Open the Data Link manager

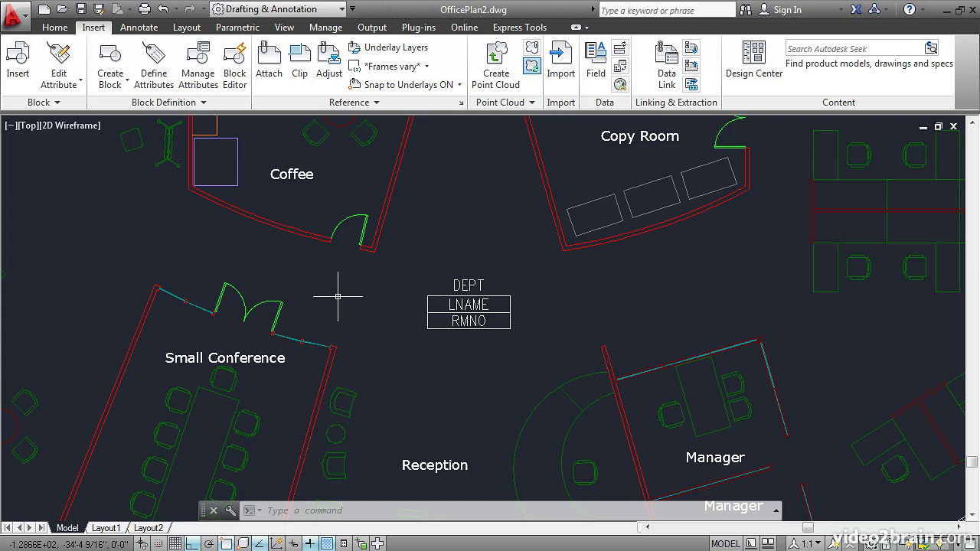tap(667, 65)
